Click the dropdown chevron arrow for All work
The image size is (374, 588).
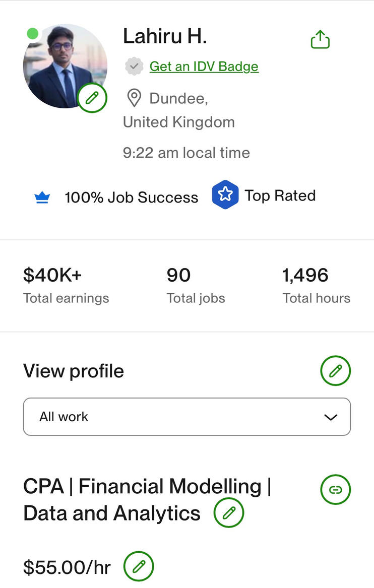pyautogui.click(x=331, y=417)
